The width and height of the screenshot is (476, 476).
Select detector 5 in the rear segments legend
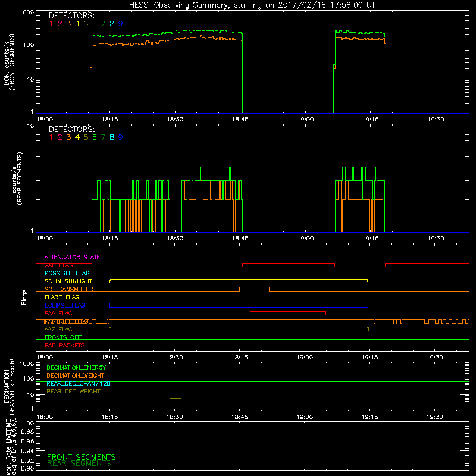86,137
